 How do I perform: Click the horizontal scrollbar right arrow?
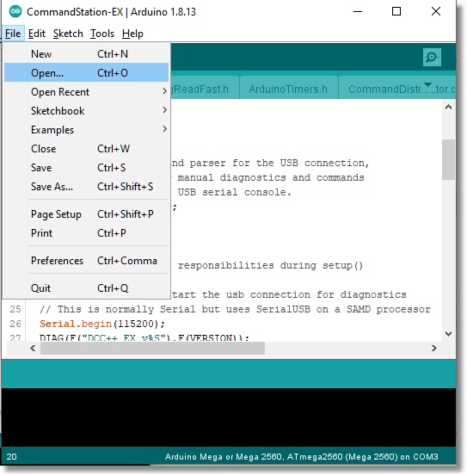coord(434,348)
